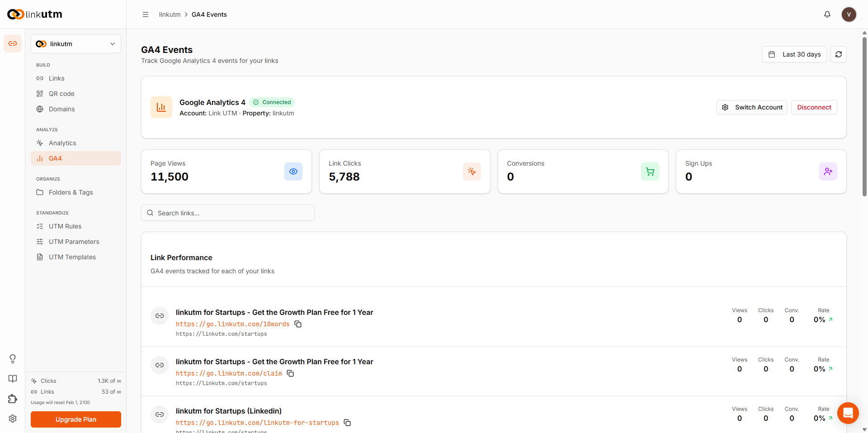Click the Link Clicks cursor icon
The height and width of the screenshot is (433, 868).
click(472, 171)
